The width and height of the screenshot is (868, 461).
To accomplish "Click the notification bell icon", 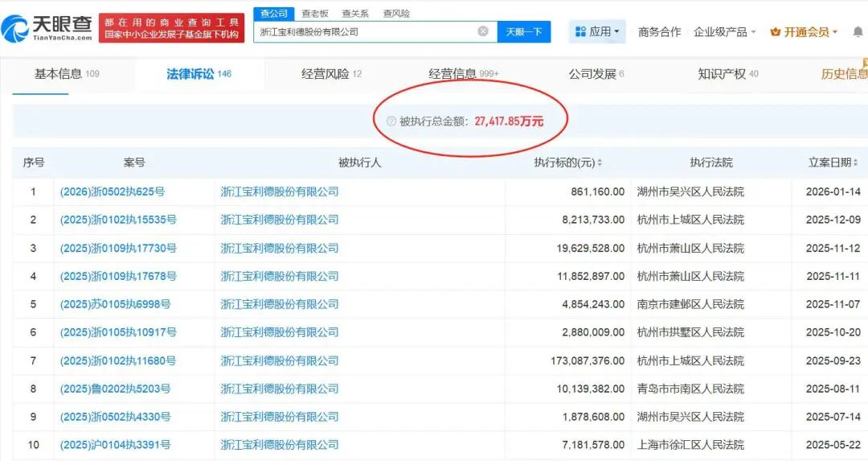I will [x=858, y=31].
